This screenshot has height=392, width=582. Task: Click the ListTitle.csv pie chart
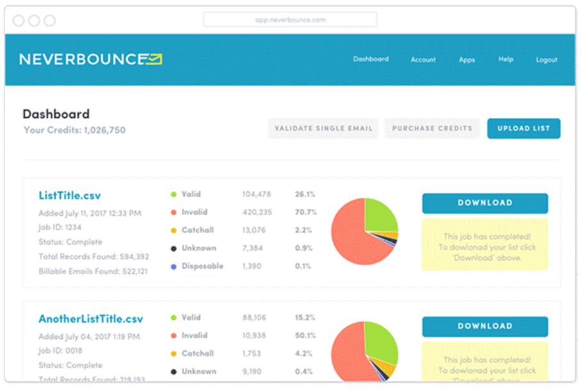(x=364, y=231)
